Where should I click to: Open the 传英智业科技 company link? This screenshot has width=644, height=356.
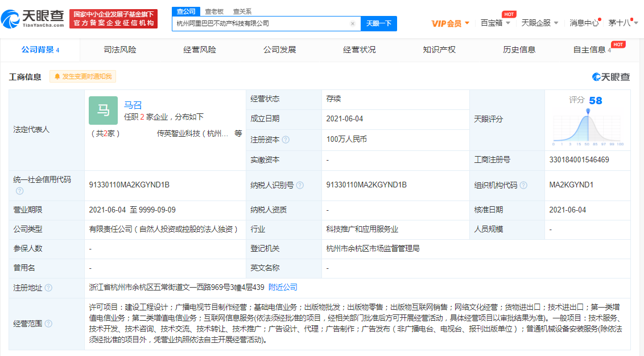pyautogui.click(x=192, y=134)
